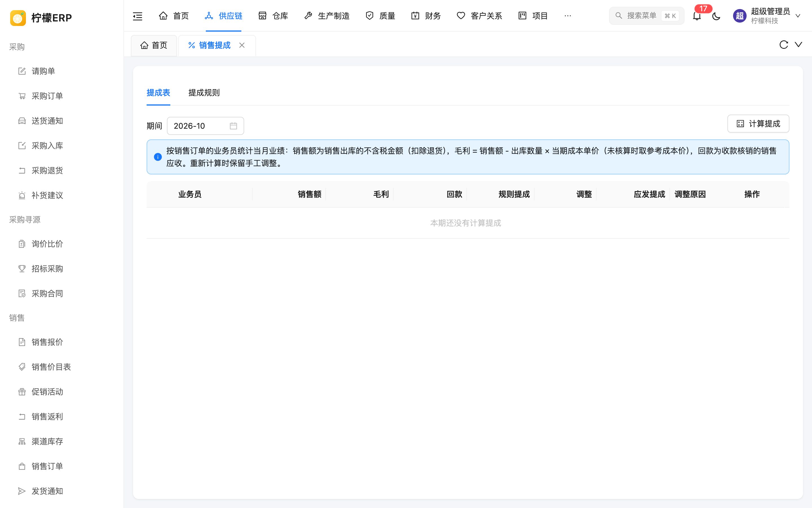Open the 质量 top menu
This screenshot has width=812, height=508.
pyautogui.click(x=380, y=16)
